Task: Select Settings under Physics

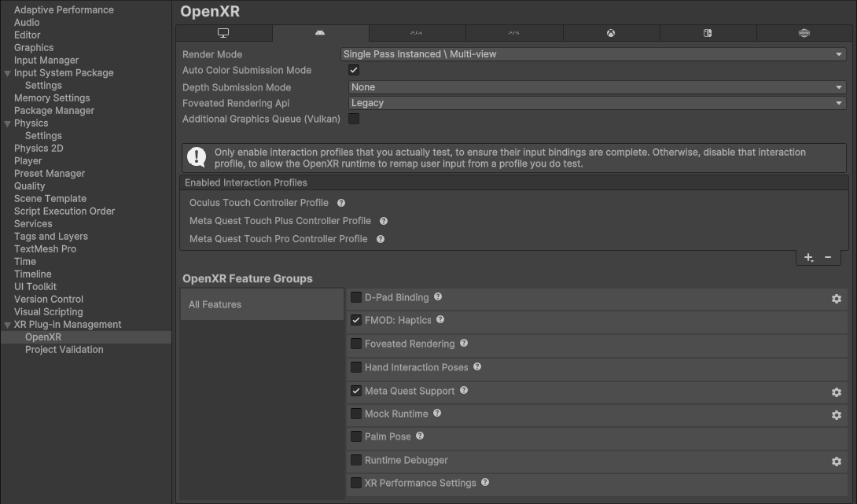Action: click(x=43, y=135)
